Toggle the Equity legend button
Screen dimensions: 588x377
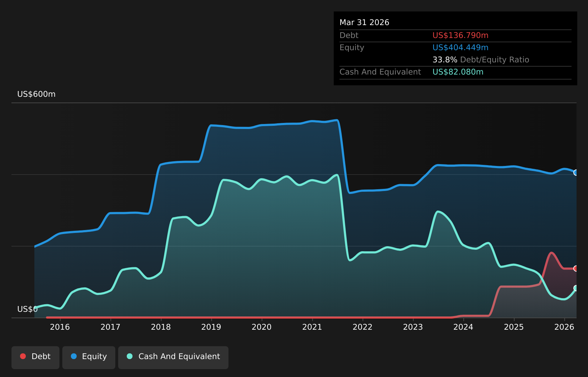click(89, 357)
